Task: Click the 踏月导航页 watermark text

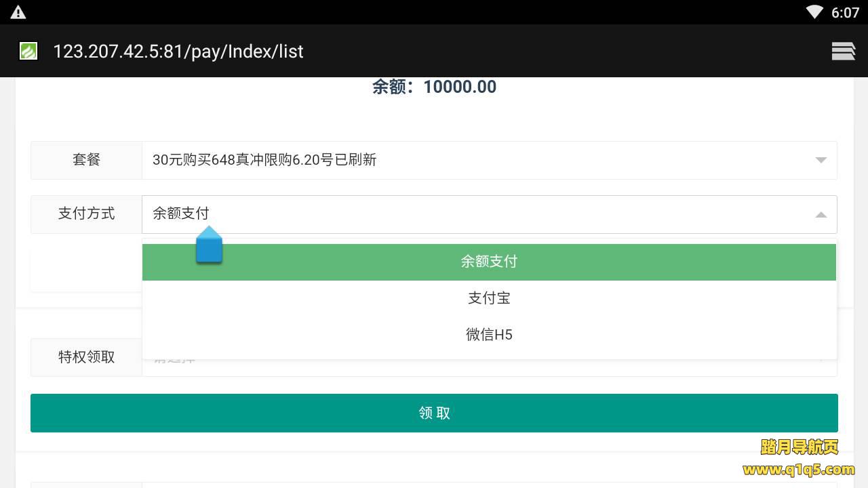Action: tap(800, 447)
